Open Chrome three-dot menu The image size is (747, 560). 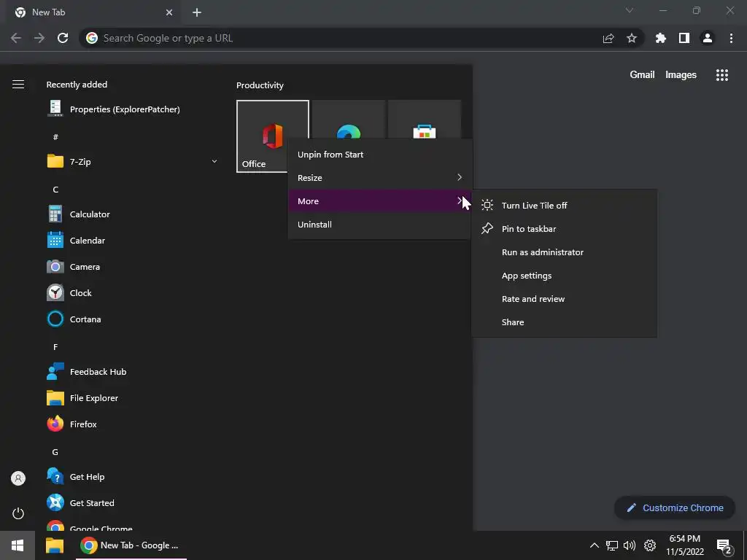coord(731,38)
